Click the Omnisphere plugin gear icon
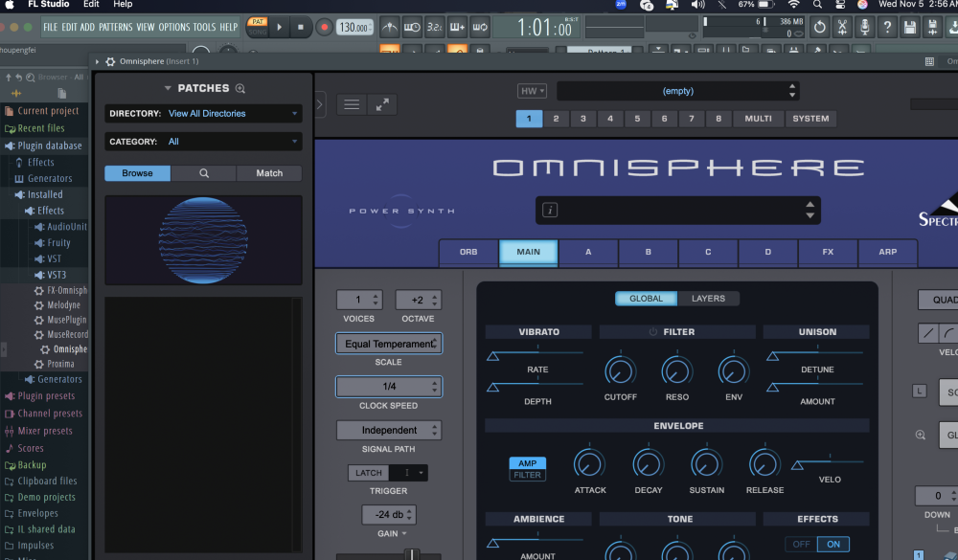Image resolution: width=958 pixels, height=560 pixels. click(x=111, y=62)
